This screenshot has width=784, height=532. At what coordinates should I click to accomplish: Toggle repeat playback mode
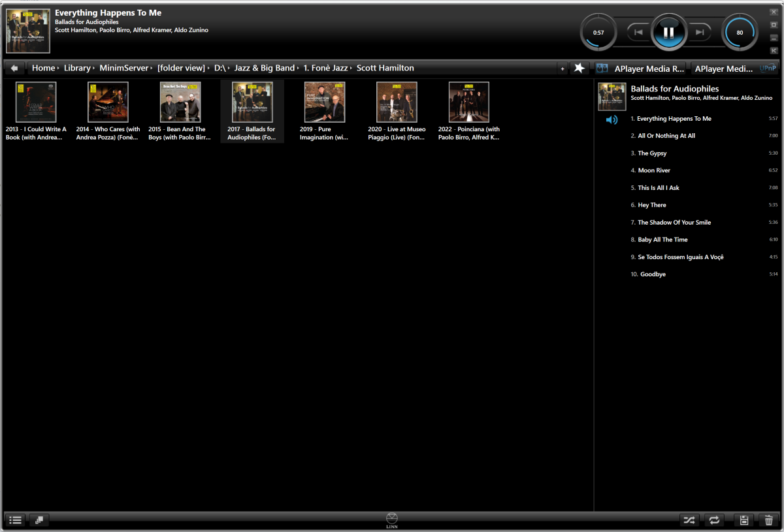[714, 520]
